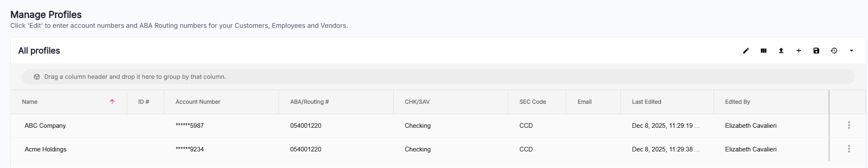This screenshot has width=868, height=168.
Task: Open Acme Holdings row actions menu
Action: [x=849, y=149]
